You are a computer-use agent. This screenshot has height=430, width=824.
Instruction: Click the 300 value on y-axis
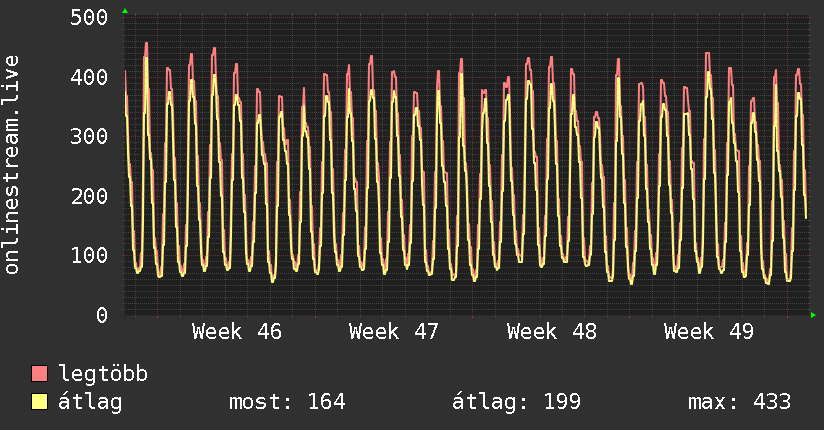[90, 136]
